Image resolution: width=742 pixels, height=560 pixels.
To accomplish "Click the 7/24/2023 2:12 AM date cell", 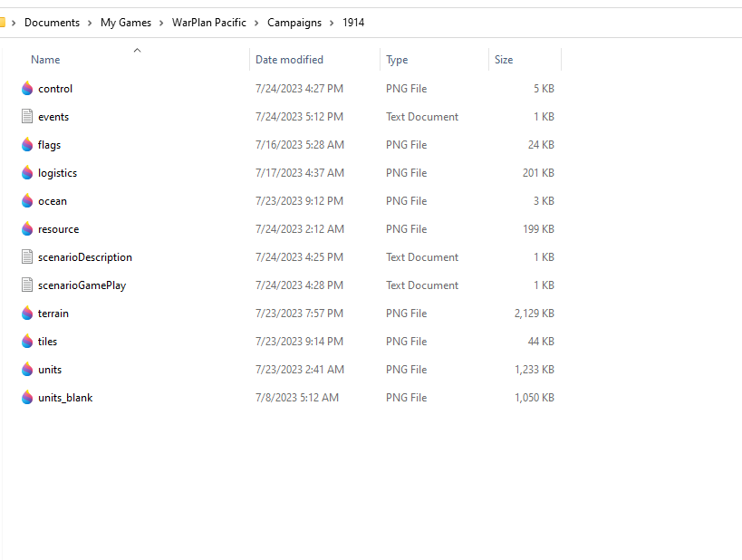I will click(300, 229).
